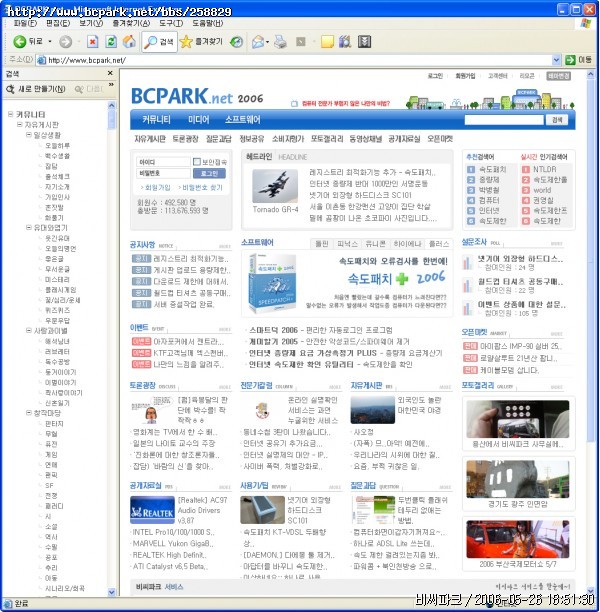Image resolution: width=600 pixels, height=612 pixels.
Task: Click the side pane scrollbar down arrow
Action: coord(112,592)
